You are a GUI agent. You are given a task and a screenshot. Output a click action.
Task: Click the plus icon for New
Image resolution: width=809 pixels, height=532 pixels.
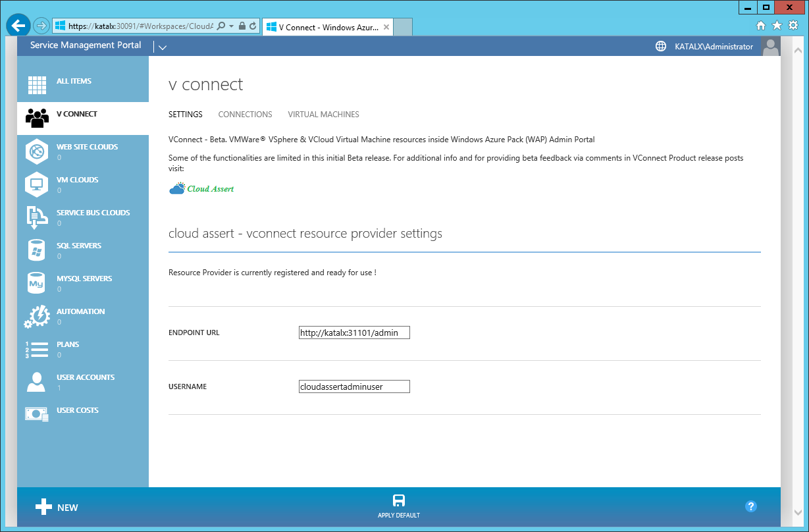tap(43, 506)
